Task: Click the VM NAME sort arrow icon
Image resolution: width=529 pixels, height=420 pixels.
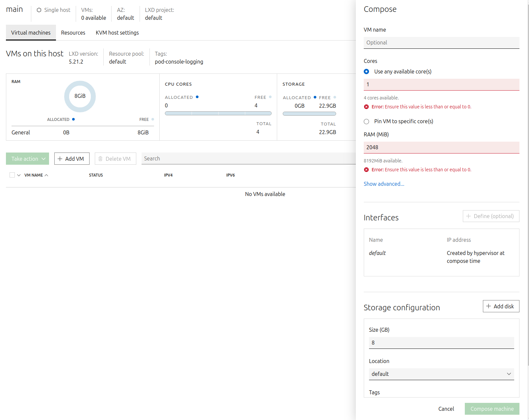Action: coord(46,175)
